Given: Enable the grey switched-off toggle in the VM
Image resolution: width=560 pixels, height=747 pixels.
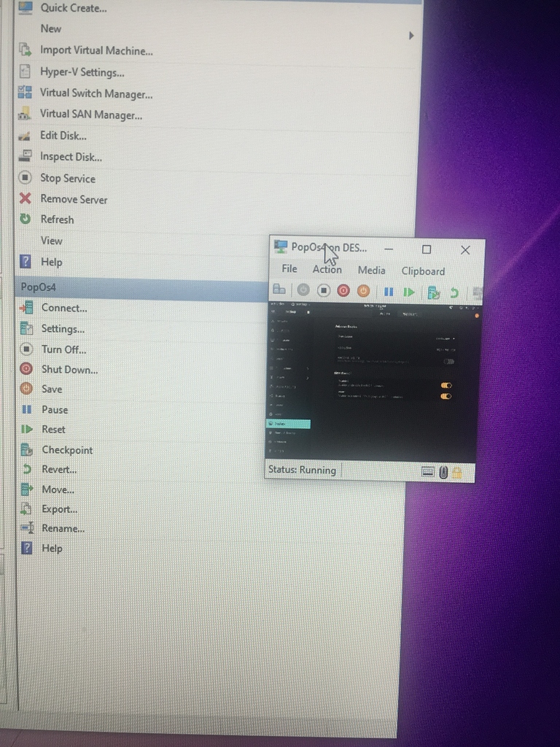Looking at the screenshot, I should (448, 361).
